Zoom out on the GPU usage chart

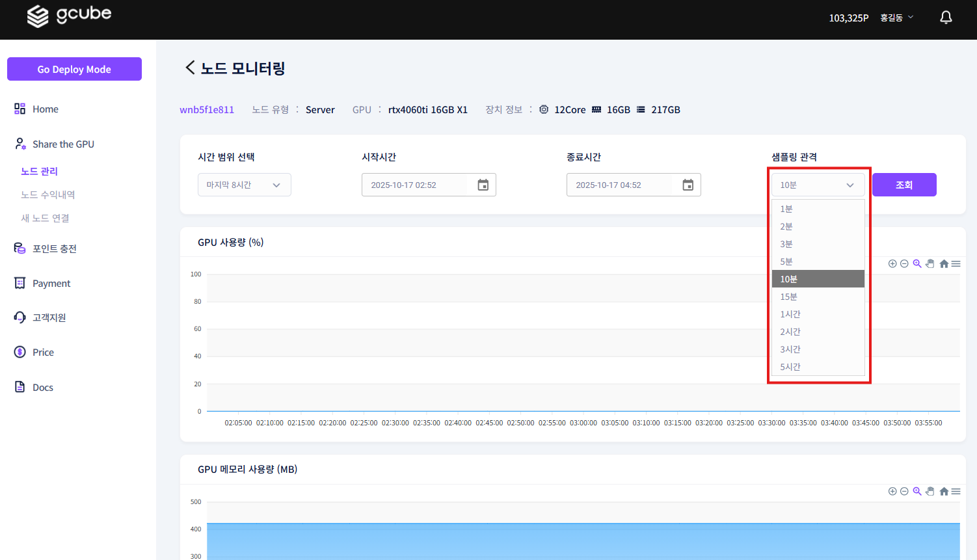(x=904, y=263)
